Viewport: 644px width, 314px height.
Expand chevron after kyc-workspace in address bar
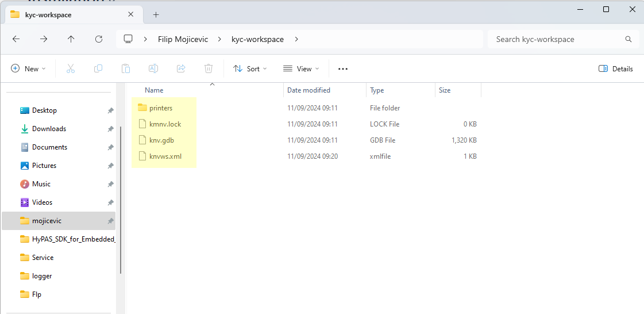pyautogui.click(x=296, y=39)
